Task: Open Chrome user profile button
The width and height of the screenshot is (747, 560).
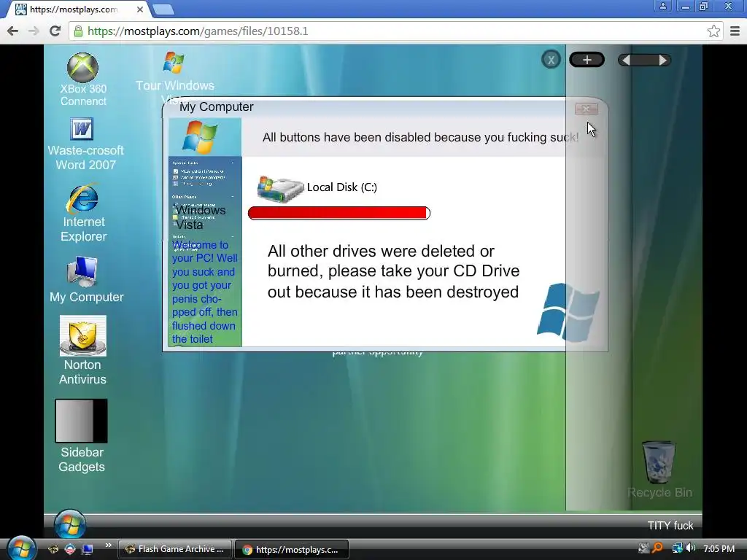Action: click(662, 6)
